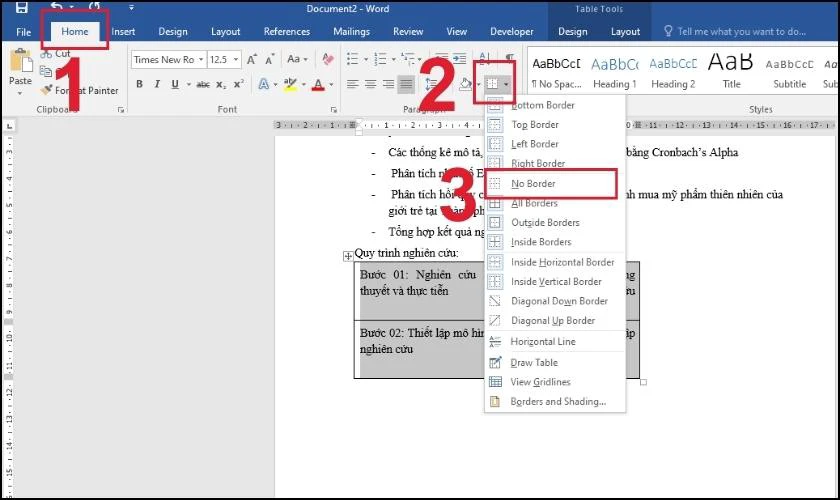The image size is (840, 500).
Task: Toggle Justify alignment
Action: [x=407, y=84]
